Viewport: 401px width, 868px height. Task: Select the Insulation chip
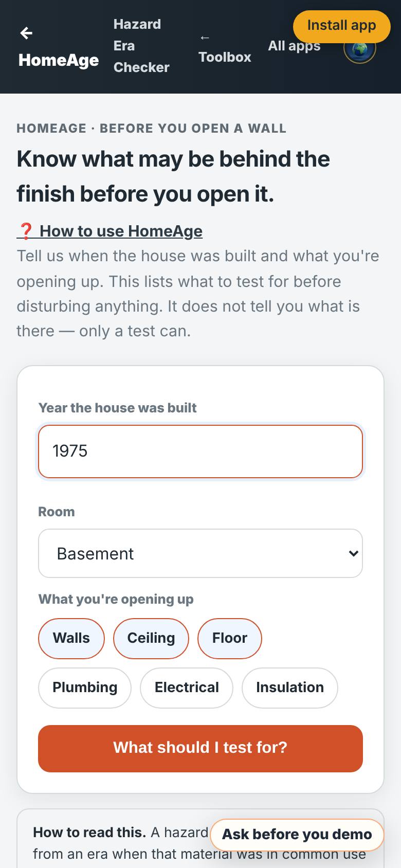[290, 688]
